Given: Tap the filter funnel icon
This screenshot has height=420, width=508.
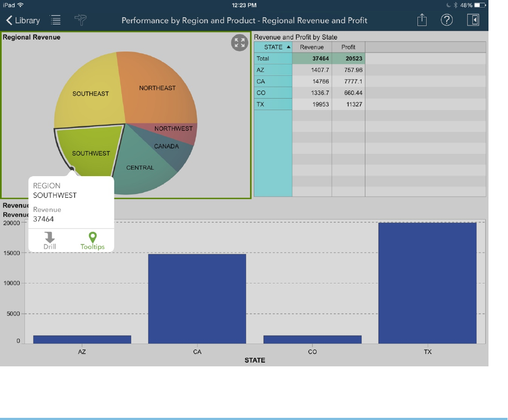Looking at the screenshot, I should pyautogui.click(x=80, y=21).
